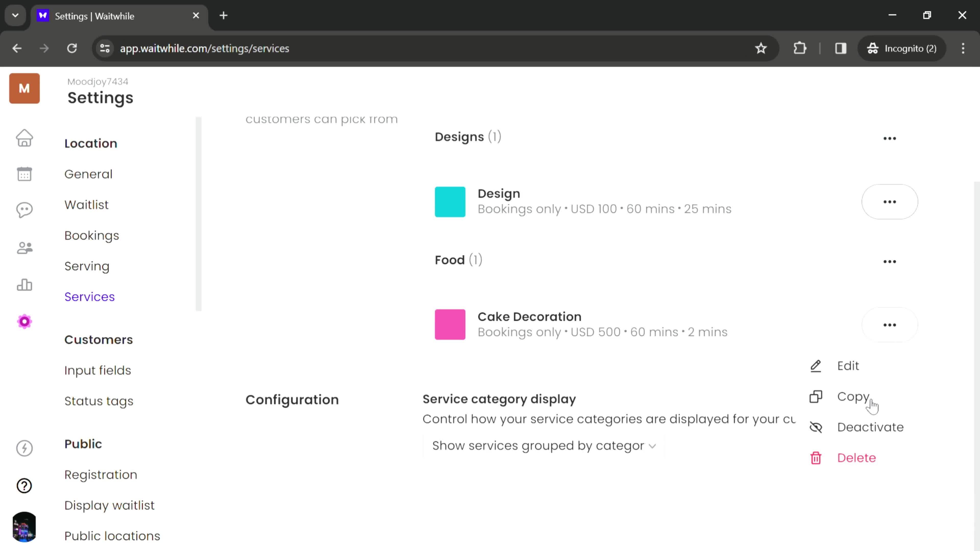Viewport: 980px width, 551px height.
Task: Open the analytics bar chart icon
Action: (x=24, y=285)
